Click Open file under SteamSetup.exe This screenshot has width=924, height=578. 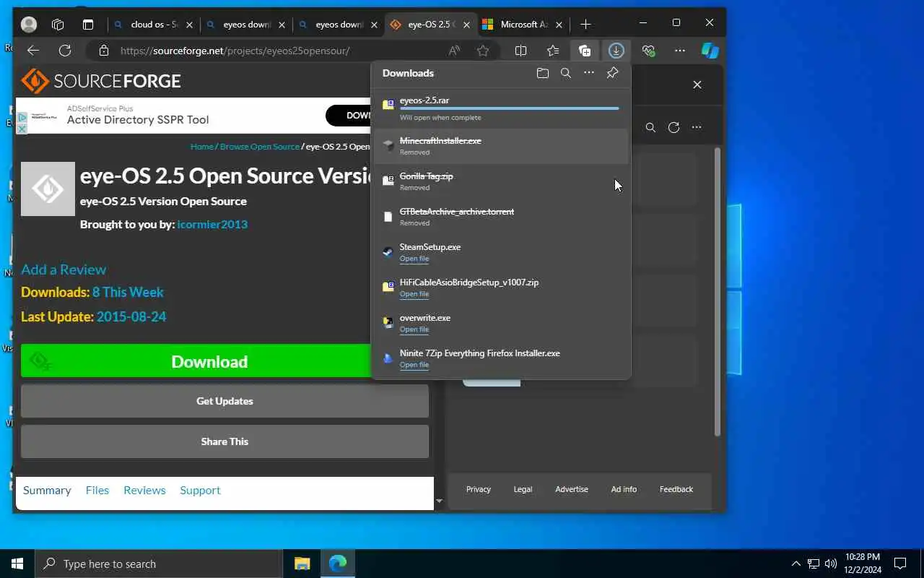tap(414, 259)
